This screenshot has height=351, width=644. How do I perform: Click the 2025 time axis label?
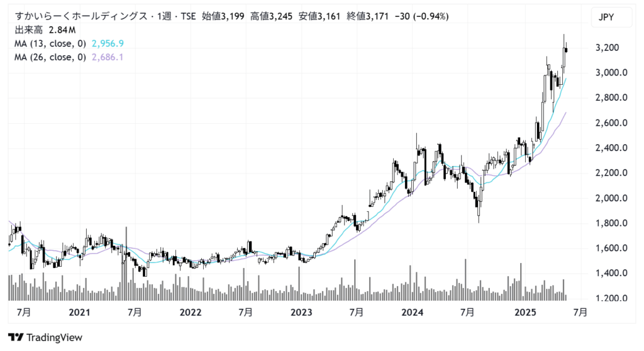(525, 313)
